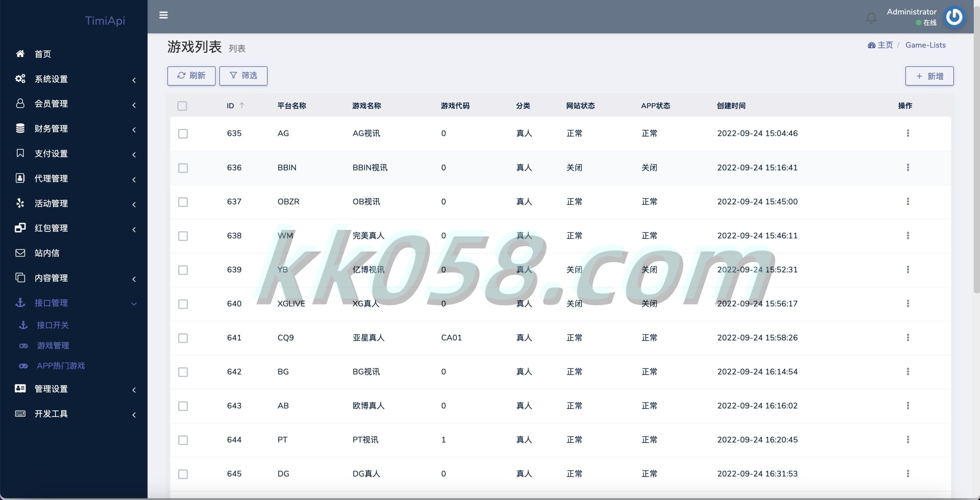Open 接口开关 submenu item
The width and height of the screenshot is (980, 500).
pos(53,325)
